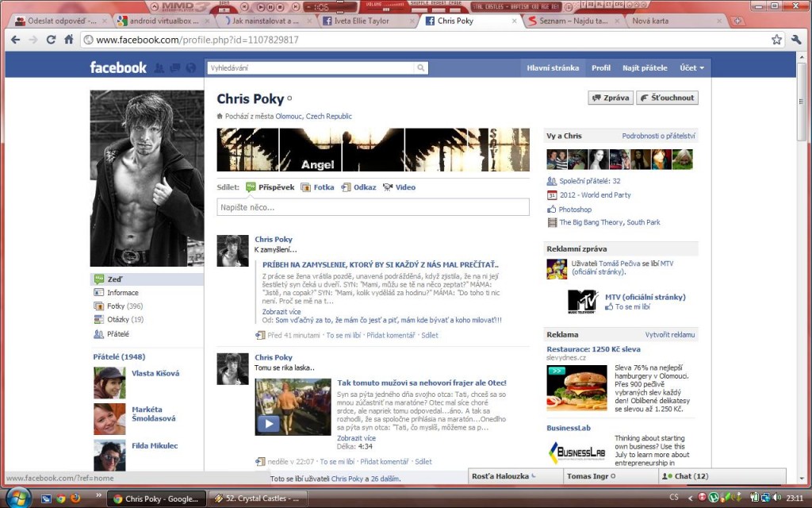812x508 pixels.
Task: Open the Přátelé (1948) friends list heading
Action: click(x=119, y=356)
